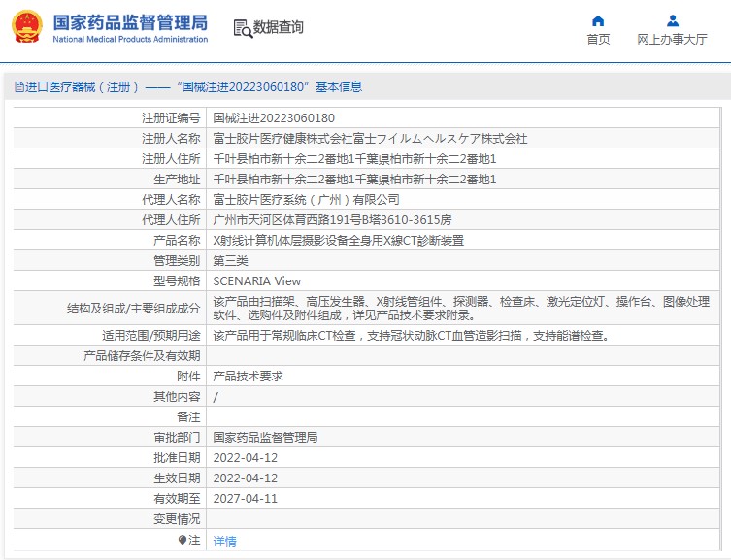Click the 变更情况 label

pos(177,519)
